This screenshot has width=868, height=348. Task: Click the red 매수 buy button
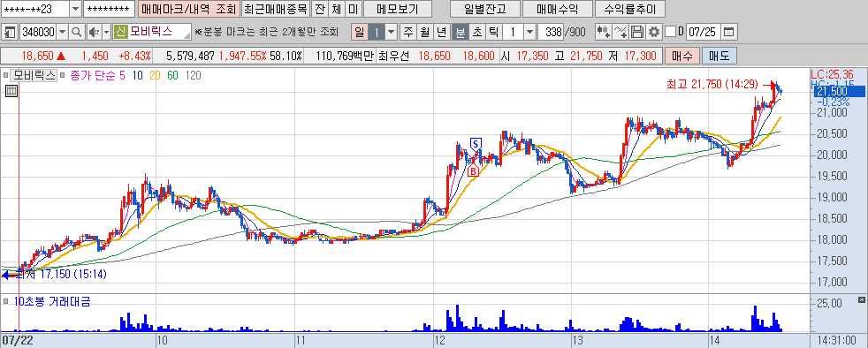click(x=681, y=56)
